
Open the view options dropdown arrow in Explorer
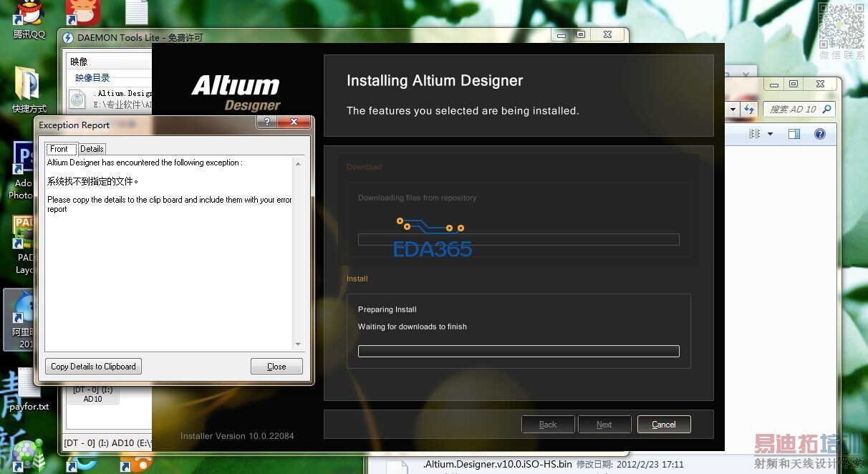click(x=770, y=134)
